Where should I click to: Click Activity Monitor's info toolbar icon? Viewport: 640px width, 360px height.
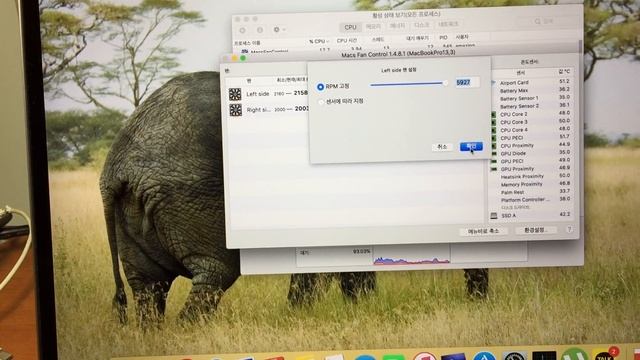(x=260, y=30)
